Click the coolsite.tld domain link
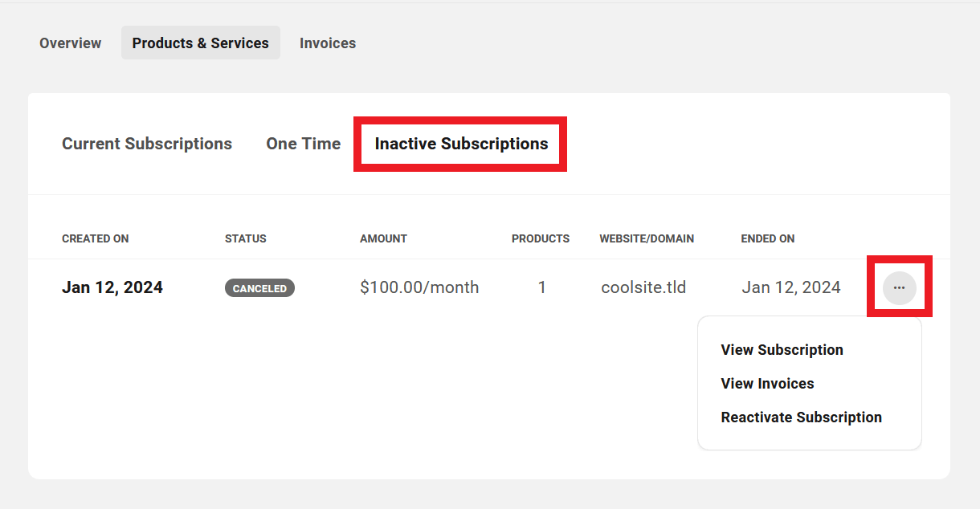The image size is (980, 509). click(x=643, y=287)
